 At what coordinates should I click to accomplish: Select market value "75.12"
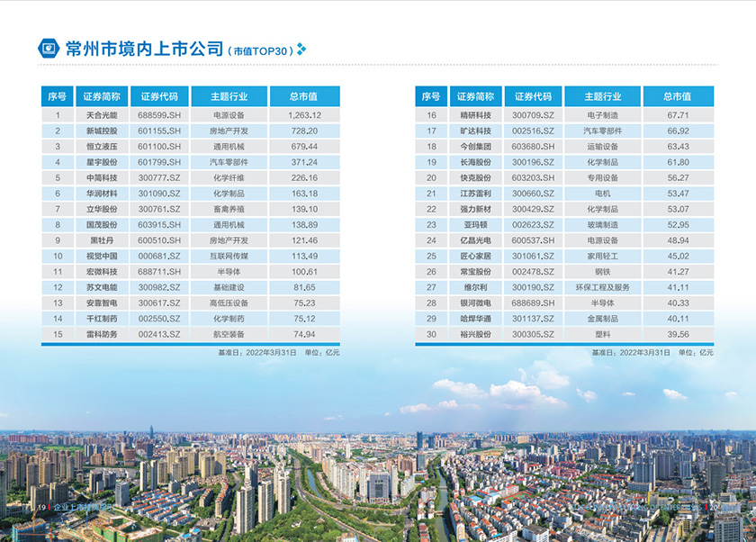coord(305,319)
